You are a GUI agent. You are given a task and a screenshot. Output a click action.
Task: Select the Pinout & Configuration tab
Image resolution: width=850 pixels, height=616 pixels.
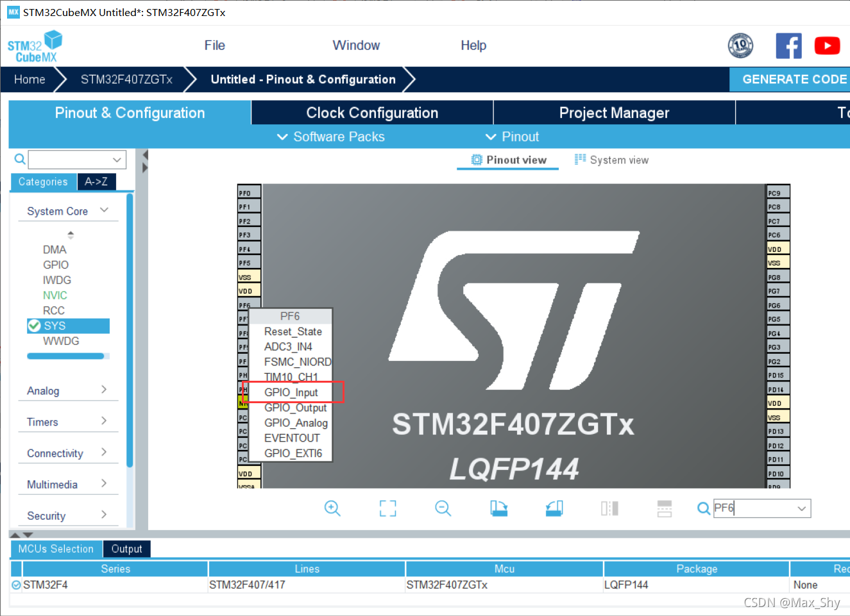tap(130, 113)
